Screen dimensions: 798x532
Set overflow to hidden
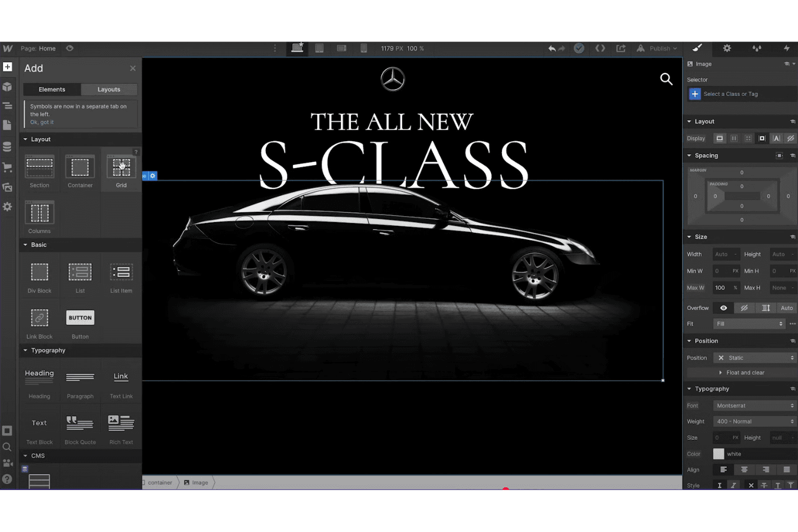click(744, 308)
